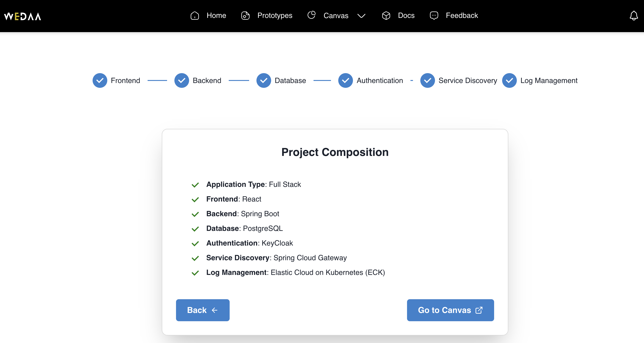Click the external-link icon in Go to Canvas
Screen dimensions: 644x343
pyautogui.click(x=479, y=310)
